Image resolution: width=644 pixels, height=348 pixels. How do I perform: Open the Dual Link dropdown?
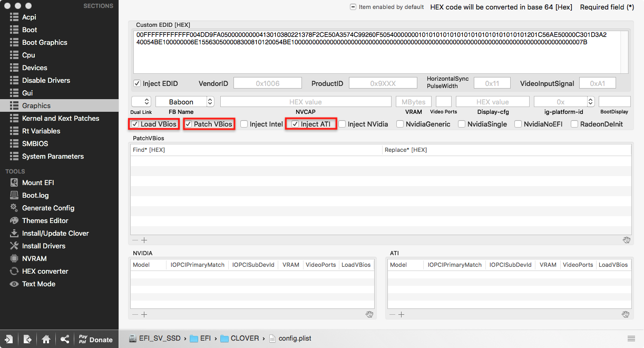pyautogui.click(x=141, y=102)
